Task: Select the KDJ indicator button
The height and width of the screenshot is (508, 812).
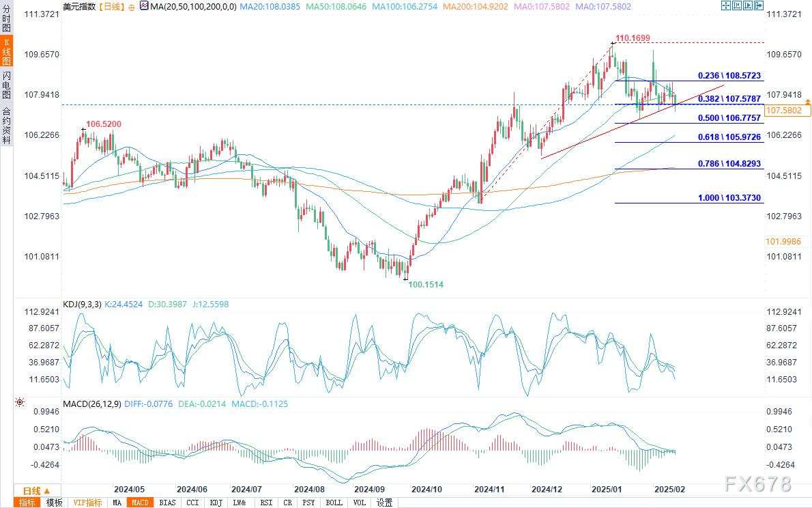Action: click(x=216, y=503)
